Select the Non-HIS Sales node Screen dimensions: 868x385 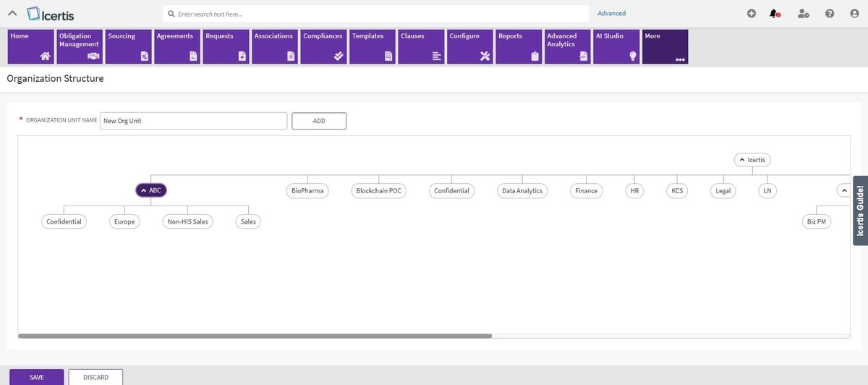tap(188, 221)
